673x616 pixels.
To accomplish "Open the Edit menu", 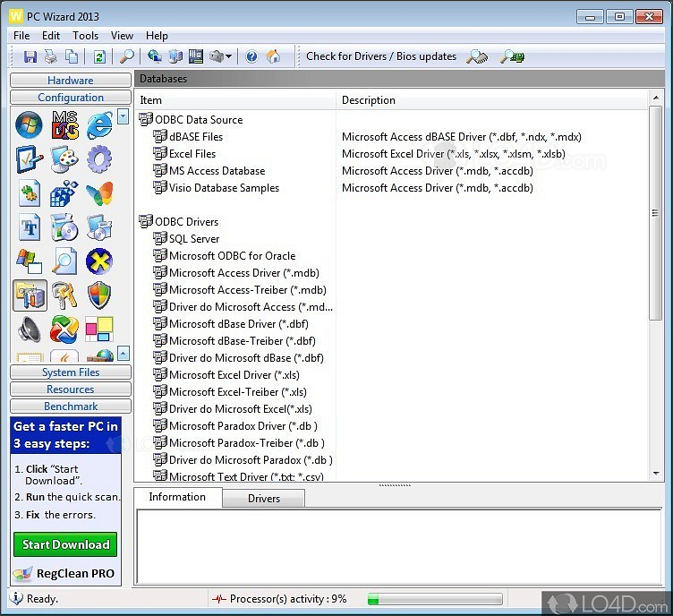I will [51, 36].
